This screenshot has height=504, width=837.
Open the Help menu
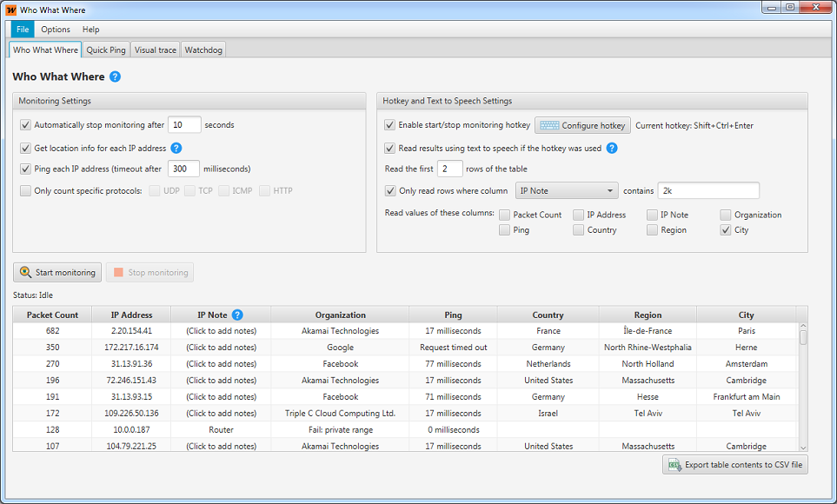click(x=90, y=30)
